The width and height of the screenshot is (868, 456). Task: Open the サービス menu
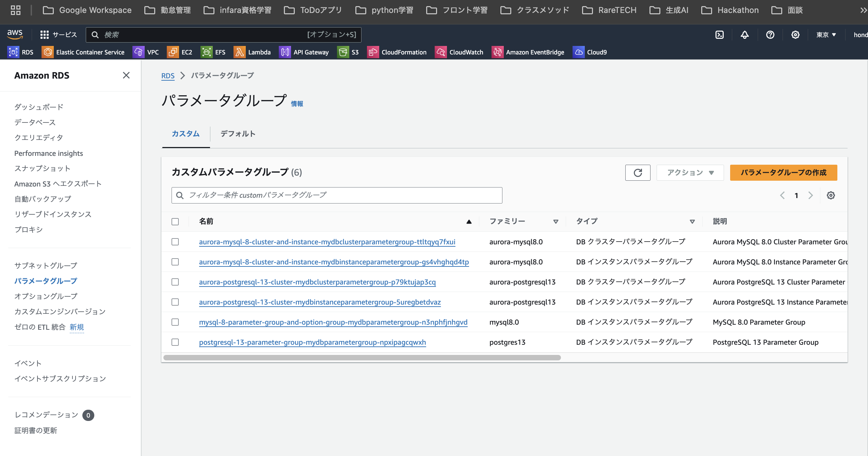coord(58,35)
